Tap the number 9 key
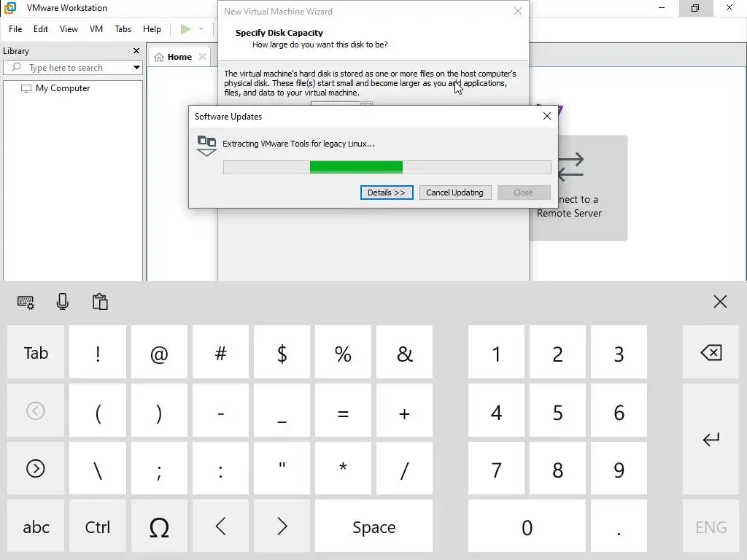The image size is (747, 560). (x=619, y=469)
